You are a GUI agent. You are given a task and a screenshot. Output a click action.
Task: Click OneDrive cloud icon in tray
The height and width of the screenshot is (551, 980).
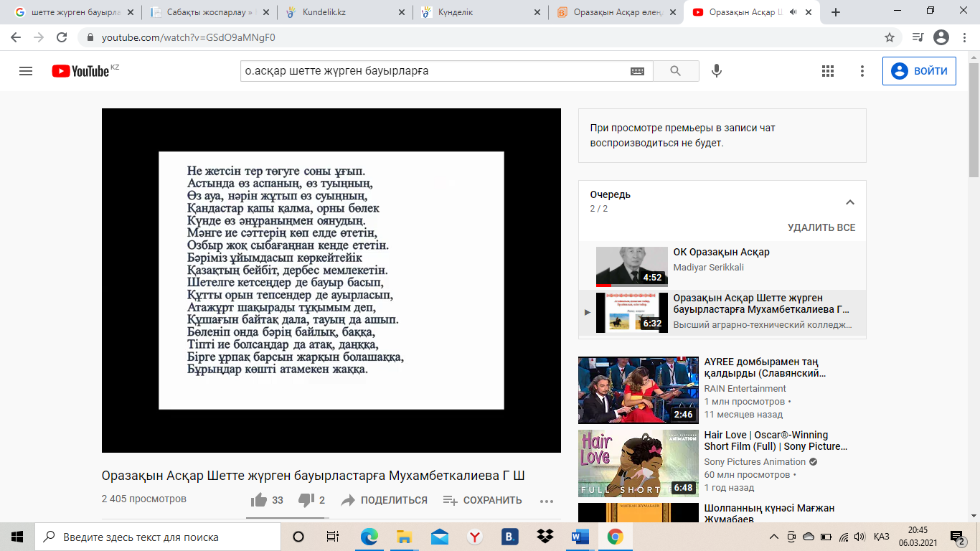point(809,537)
